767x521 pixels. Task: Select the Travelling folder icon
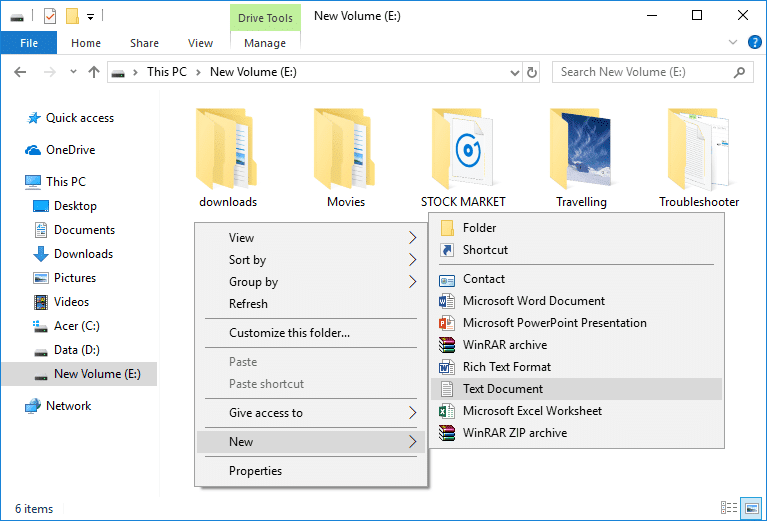(581, 150)
